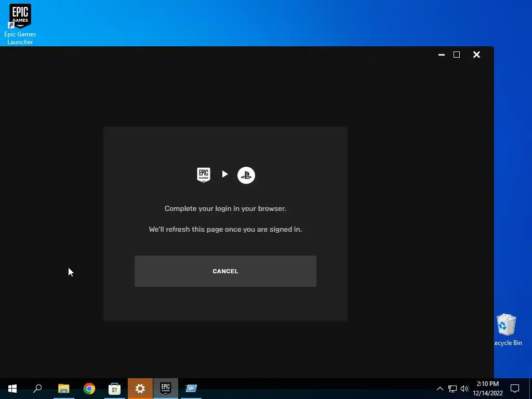Click 'Complete your login in your browser.' text
The image size is (532, 399).
(x=225, y=208)
